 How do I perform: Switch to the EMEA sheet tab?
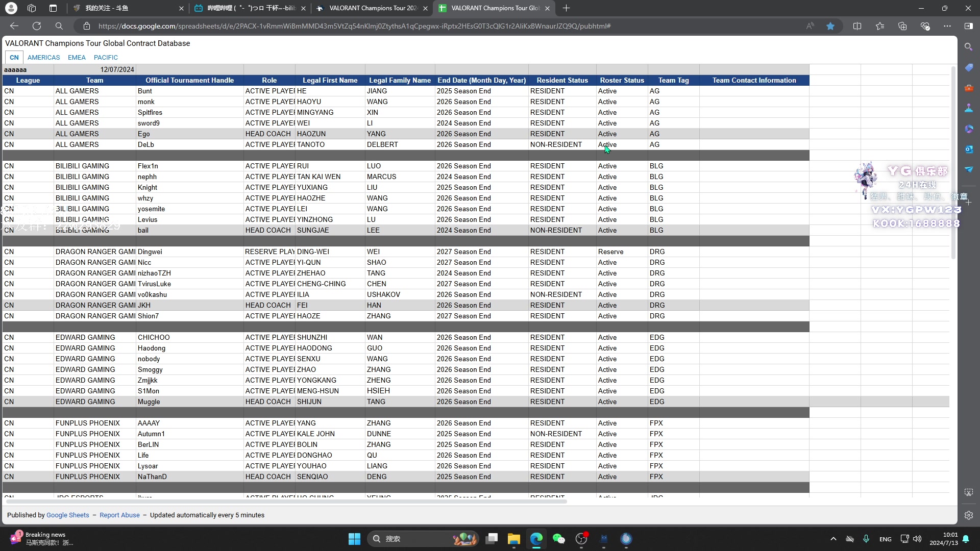77,58
